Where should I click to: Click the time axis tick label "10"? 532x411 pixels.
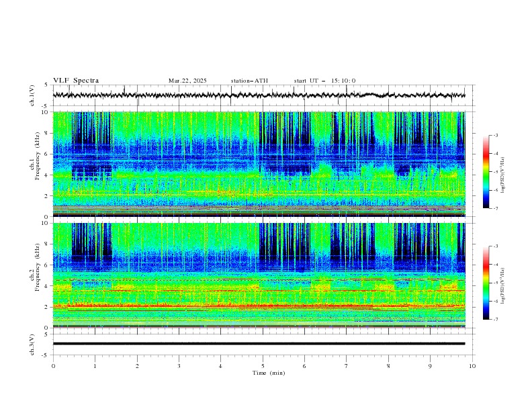click(x=472, y=366)
